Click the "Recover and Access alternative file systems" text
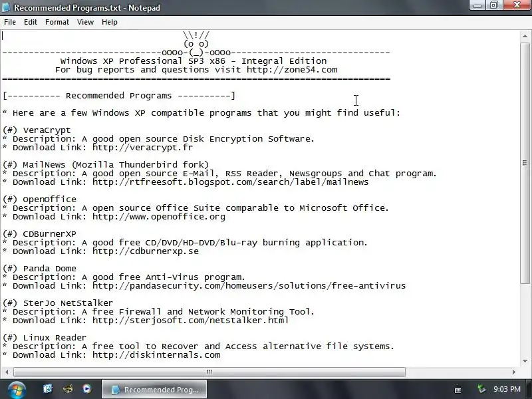Viewport: 532px width, 399px height. (277, 346)
